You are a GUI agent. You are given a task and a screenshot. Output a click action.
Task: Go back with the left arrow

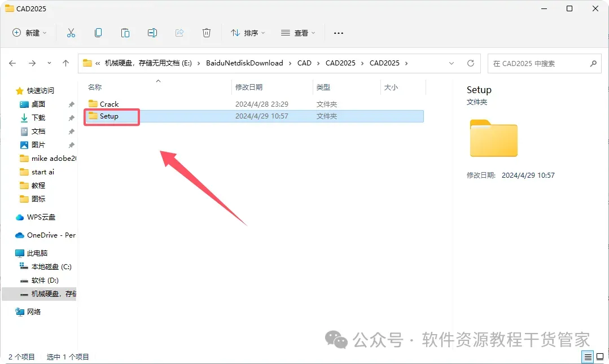point(12,63)
